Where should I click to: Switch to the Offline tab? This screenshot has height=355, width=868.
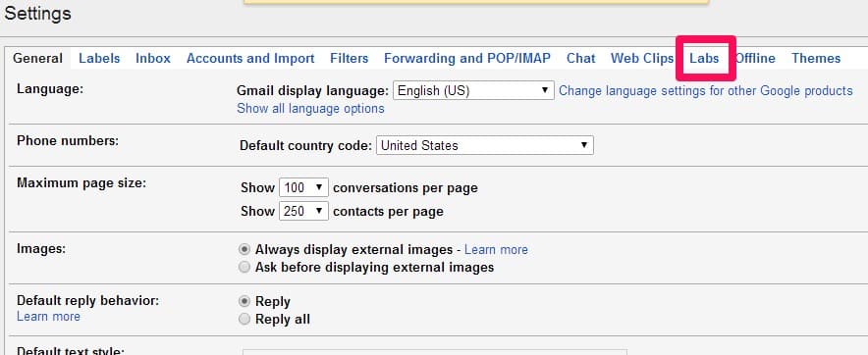[755, 58]
